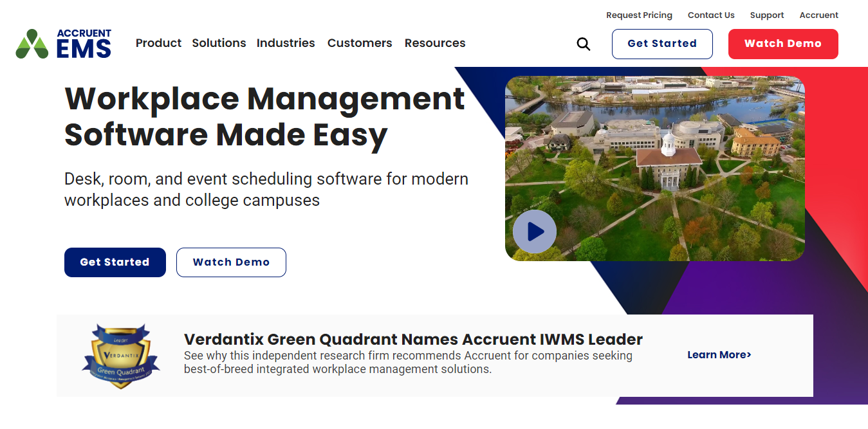The height and width of the screenshot is (429, 868).
Task: Open the Contact Us link
Action: (x=711, y=15)
